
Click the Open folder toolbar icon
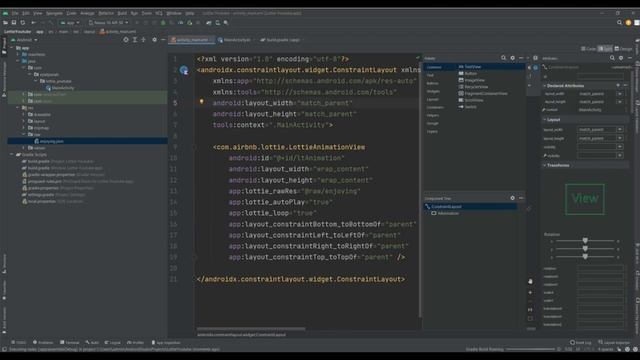click(x=5, y=23)
